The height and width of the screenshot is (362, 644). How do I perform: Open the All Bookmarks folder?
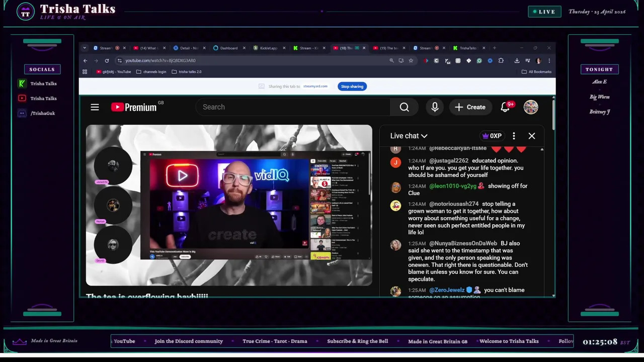[x=536, y=72]
